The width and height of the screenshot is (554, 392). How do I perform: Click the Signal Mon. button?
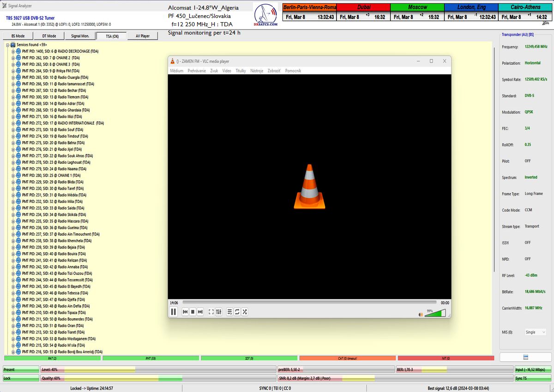pyautogui.click(x=80, y=36)
